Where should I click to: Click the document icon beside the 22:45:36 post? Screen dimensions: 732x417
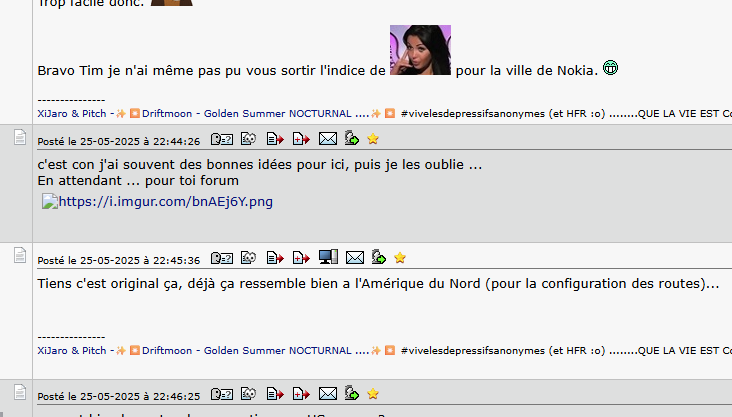[x=20, y=255]
